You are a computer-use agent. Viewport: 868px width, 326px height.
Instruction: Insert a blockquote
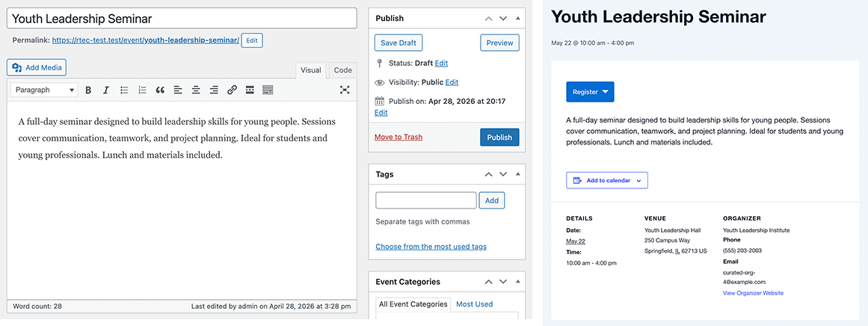160,90
